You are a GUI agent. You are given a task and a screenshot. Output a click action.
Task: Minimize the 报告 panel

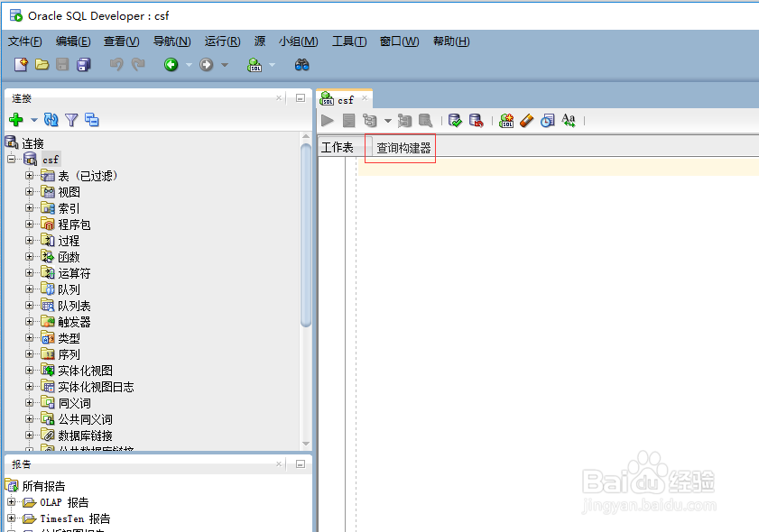pyautogui.click(x=301, y=464)
